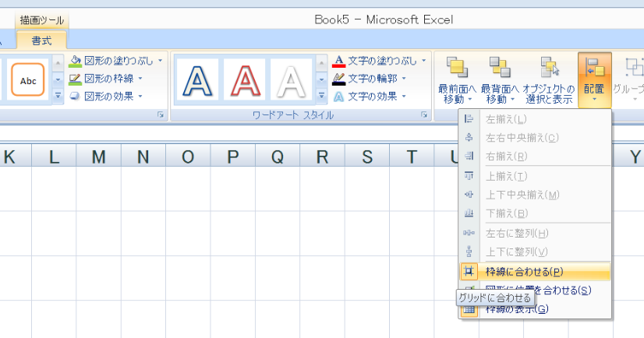Screen dimensions: 644x338
Task: Open the 配置 (Align) dropdown button
Action: click(594, 80)
